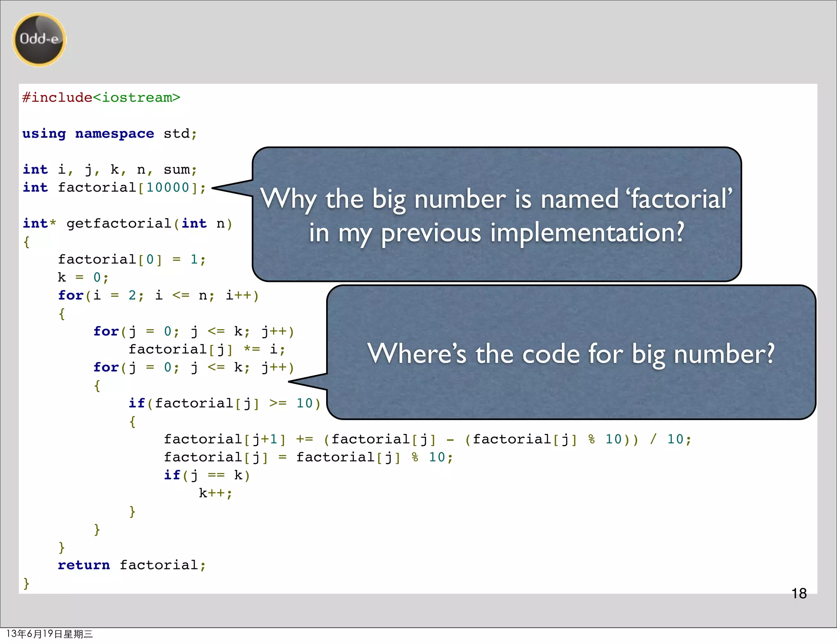Click the outer for loop over i
837x644 pixels.
(158, 295)
